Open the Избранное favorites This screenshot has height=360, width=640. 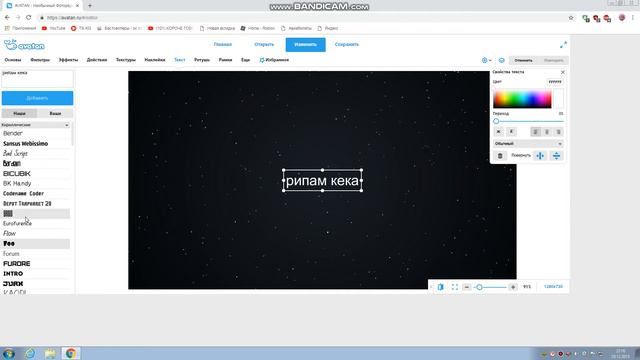click(x=274, y=60)
